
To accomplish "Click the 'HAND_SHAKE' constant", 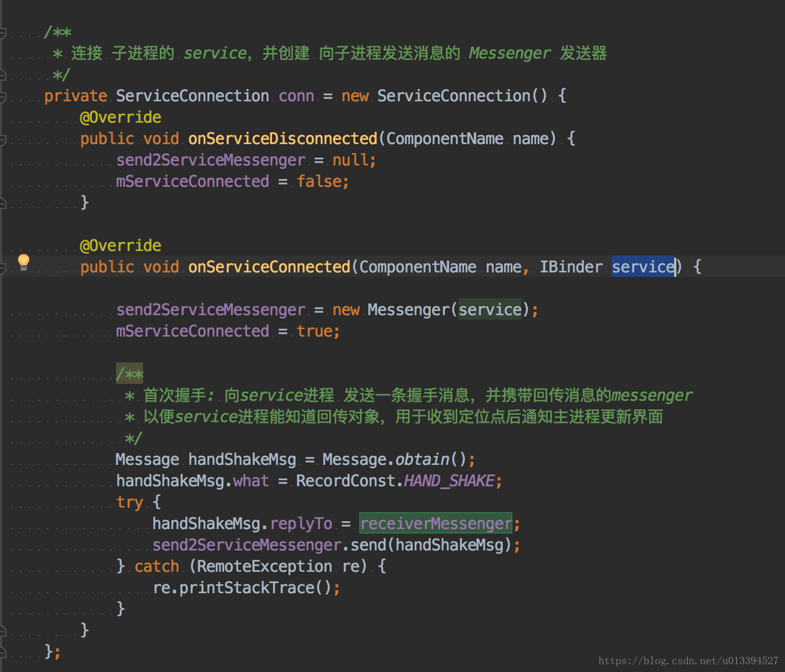I will (x=449, y=481).
